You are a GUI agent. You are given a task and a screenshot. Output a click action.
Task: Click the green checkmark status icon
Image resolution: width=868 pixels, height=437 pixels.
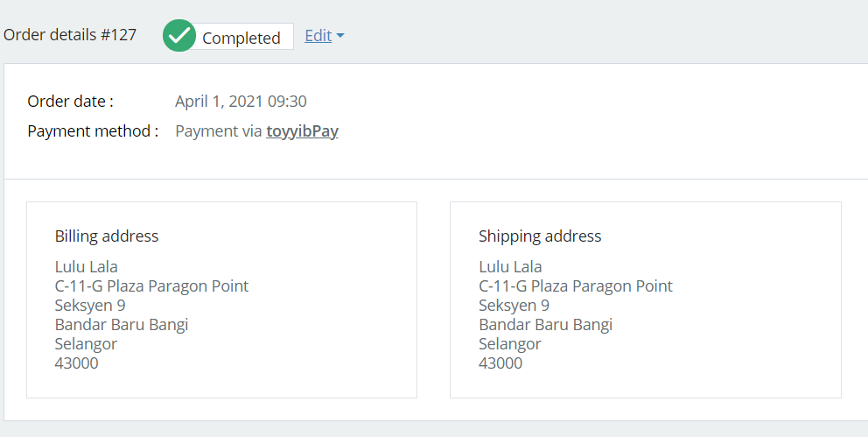178,35
